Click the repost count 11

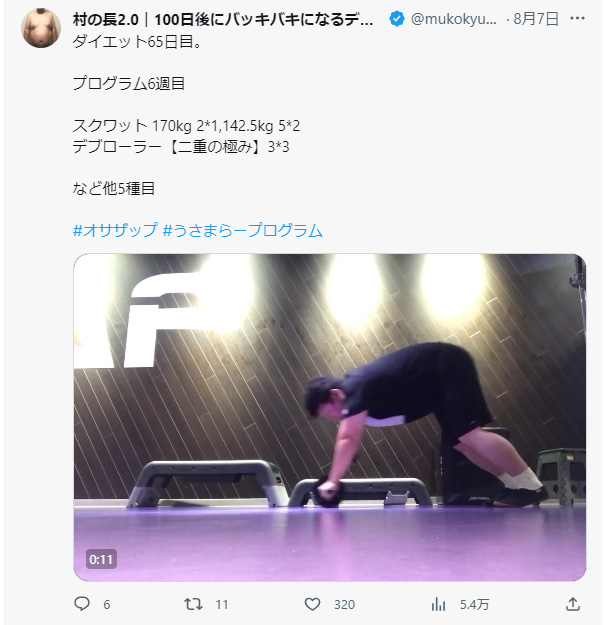[x=222, y=604]
